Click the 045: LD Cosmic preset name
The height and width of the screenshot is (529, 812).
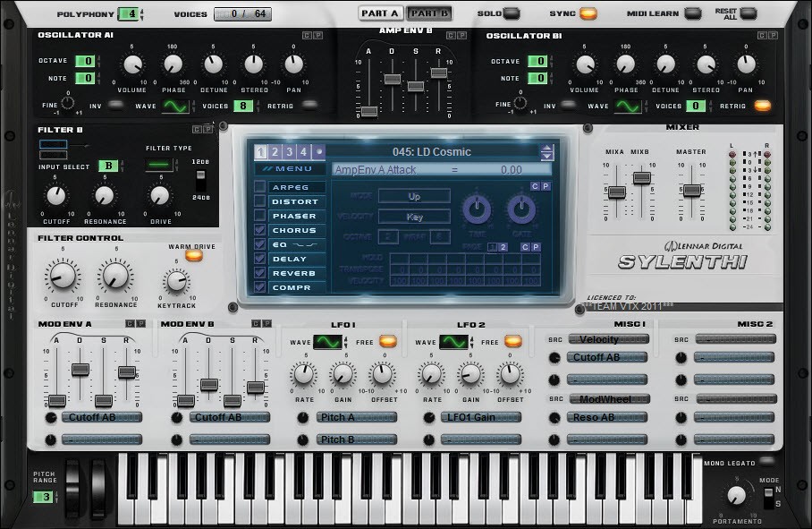(x=431, y=152)
